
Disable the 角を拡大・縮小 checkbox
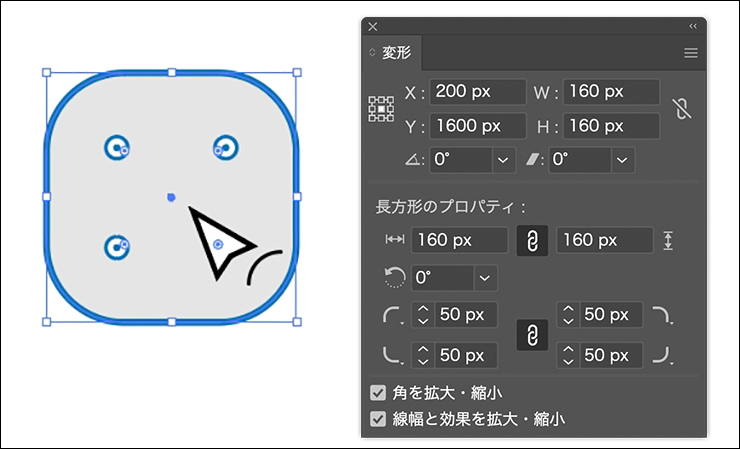tap(378, 393)
